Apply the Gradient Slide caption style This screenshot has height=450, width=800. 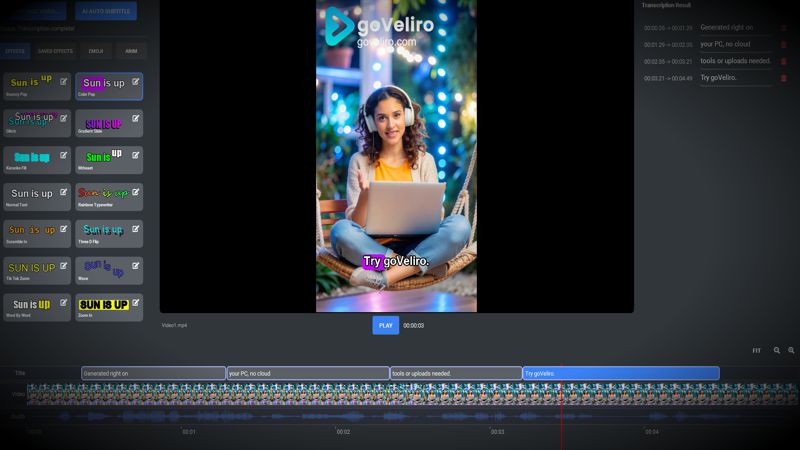click(x=109, y=123)
